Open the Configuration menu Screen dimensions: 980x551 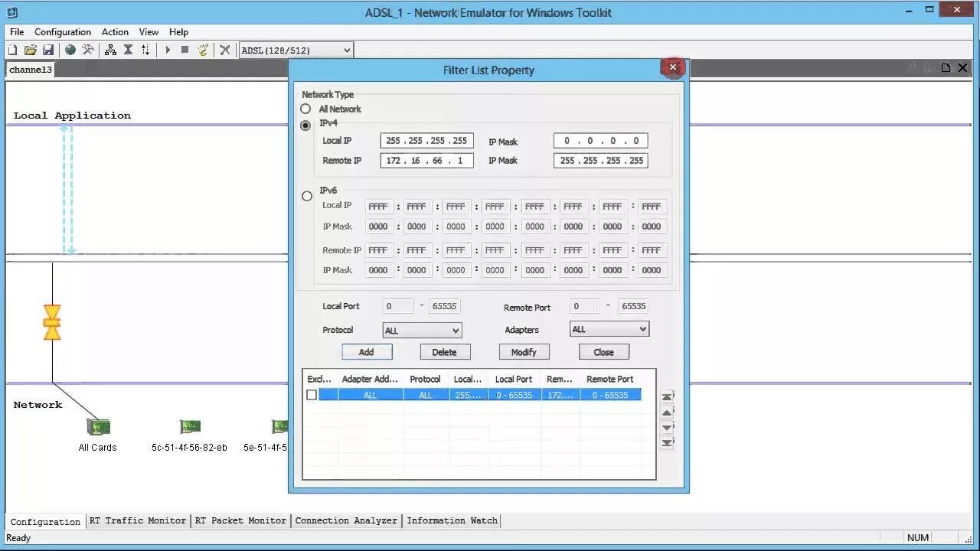pos(63,32)
